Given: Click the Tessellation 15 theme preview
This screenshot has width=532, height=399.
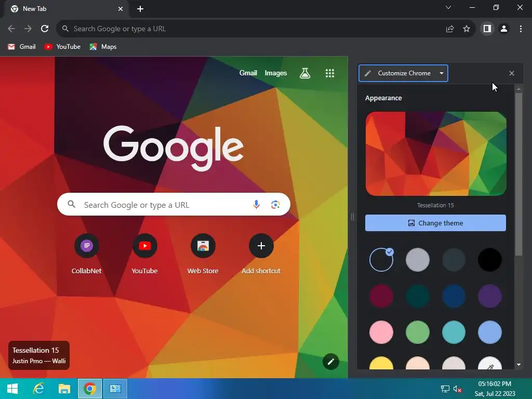Looking at the screenshot, I should click(x=436, y=154).
